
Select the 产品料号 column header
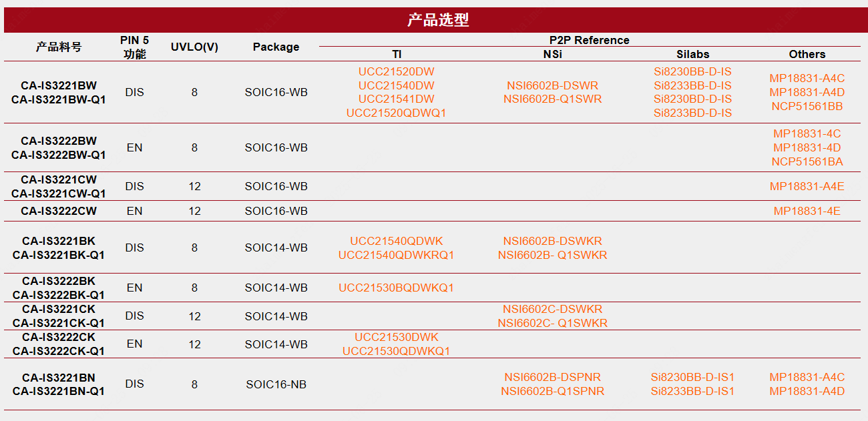pyautogui.click(x=59, y=47)
